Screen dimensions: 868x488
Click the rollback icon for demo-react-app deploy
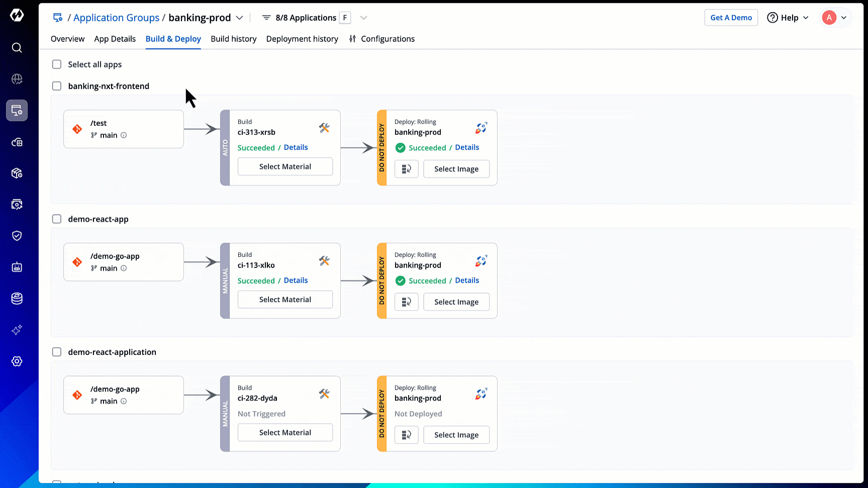[x=406, y=302]
